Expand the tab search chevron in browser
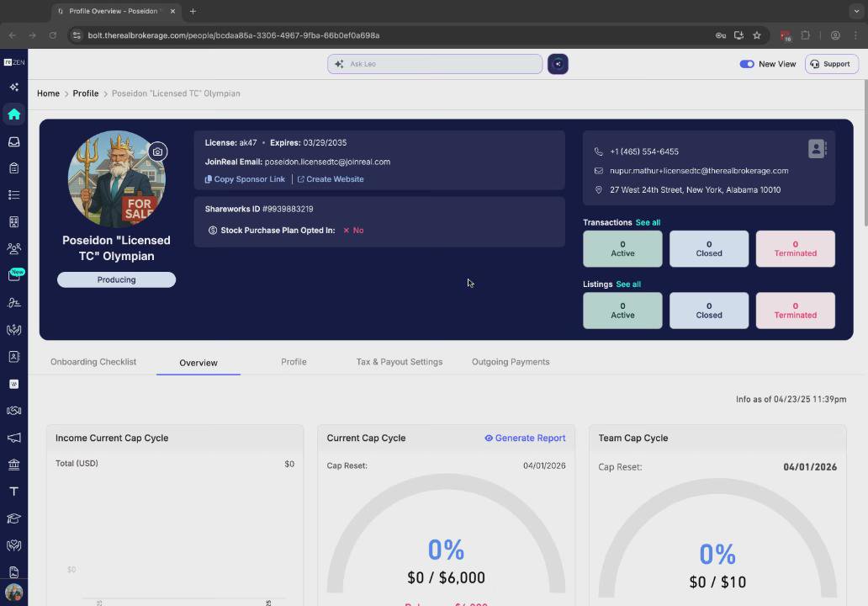Viewport: 868px width, 606px height. click(x=857, y=11)
